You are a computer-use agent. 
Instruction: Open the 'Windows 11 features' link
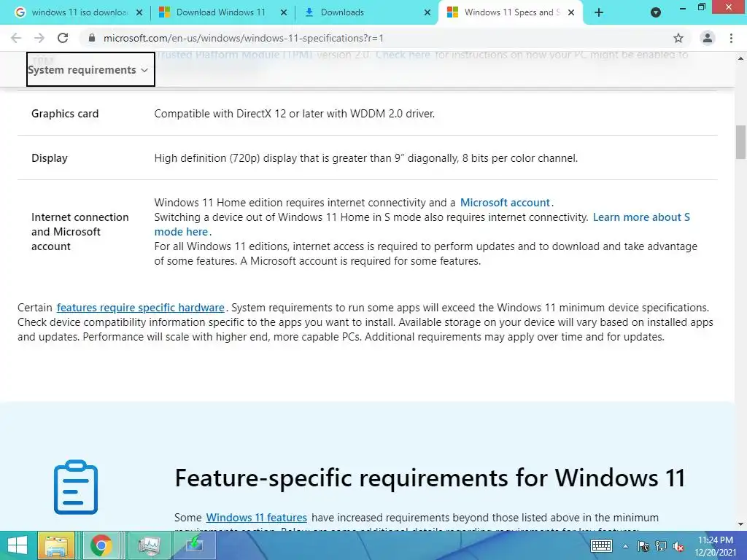click(256, 517)
